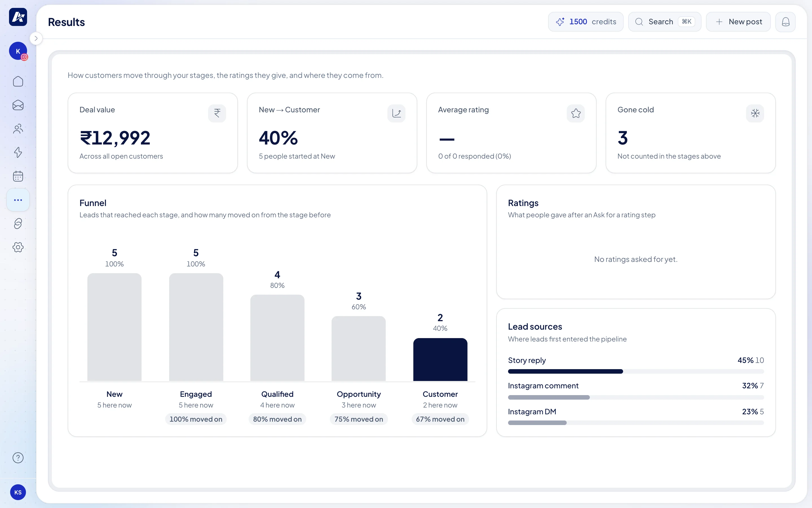The height and width of the screenshot is (508, 812).
Task: Click the '67% moved on' badge
Action: [440, 419]
